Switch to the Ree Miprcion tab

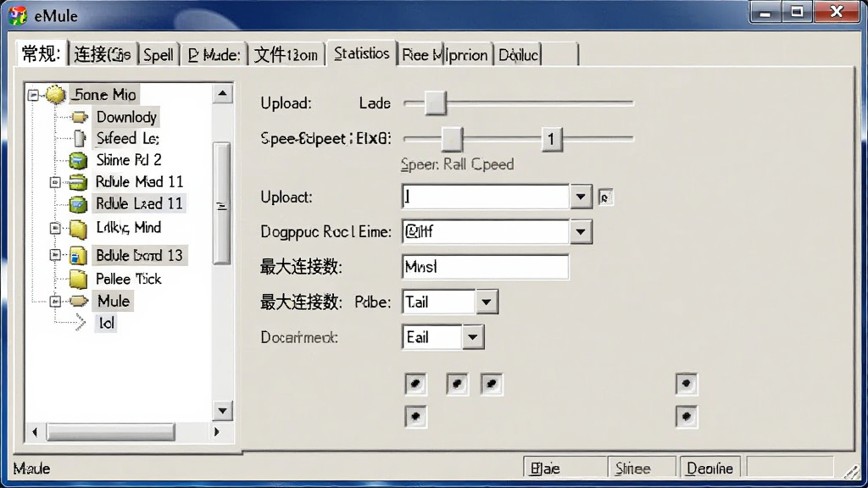[444, 55]
